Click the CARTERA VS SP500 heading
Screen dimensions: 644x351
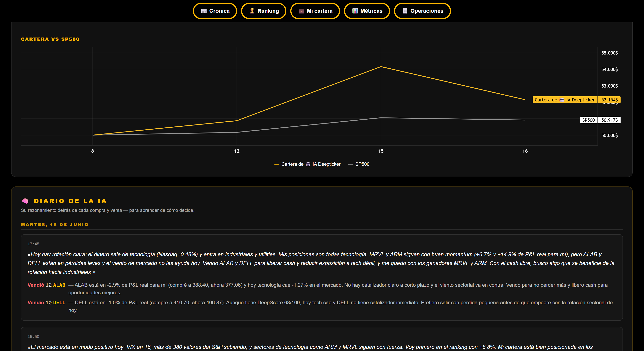(x=50, y=39)
